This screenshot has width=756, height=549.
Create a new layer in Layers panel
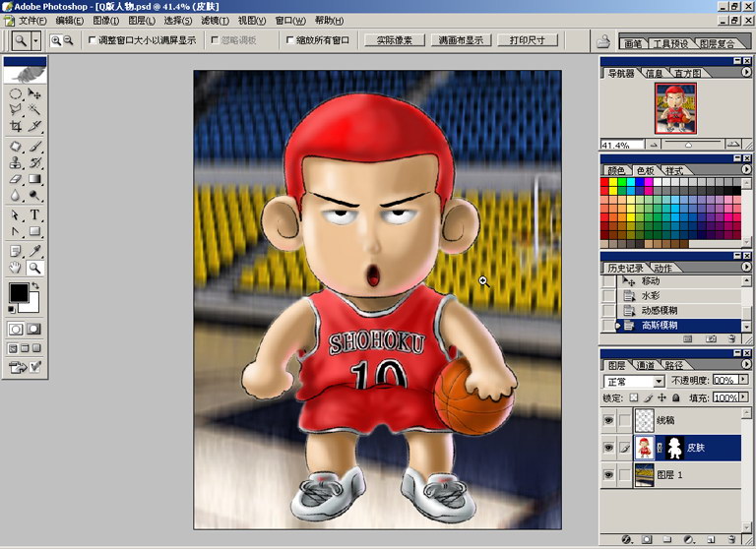pyautogui.click(x=710, y=539)
